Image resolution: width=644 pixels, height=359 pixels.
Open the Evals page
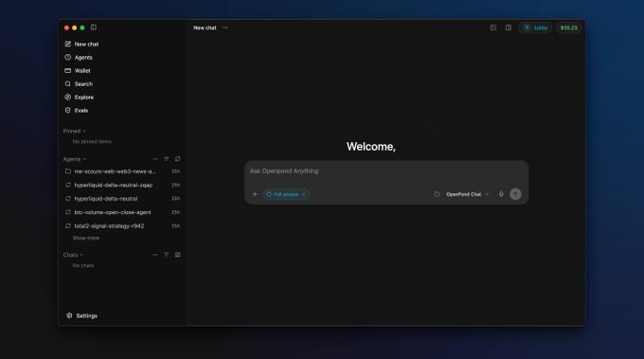pos(77,111)
